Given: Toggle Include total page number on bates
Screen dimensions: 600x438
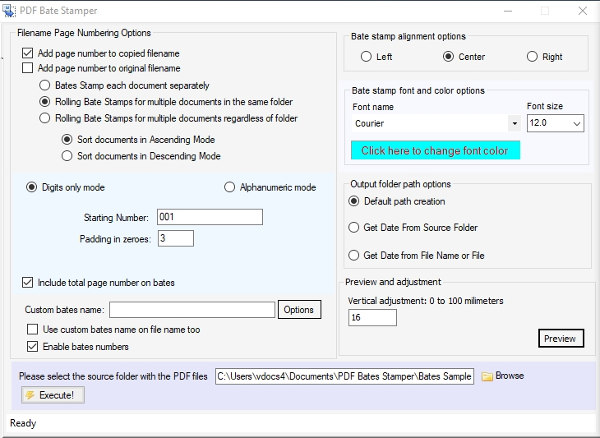Looking at the screenshot, I should (28, 283).
